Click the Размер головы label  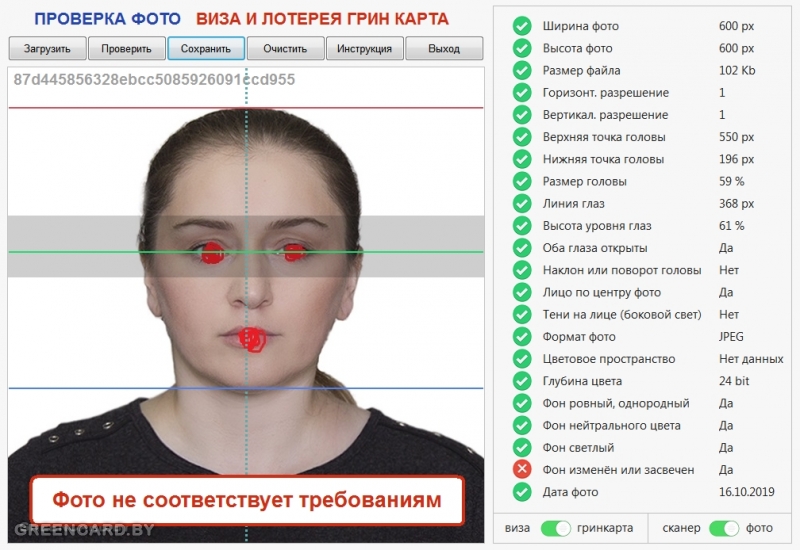pos(585,182)
